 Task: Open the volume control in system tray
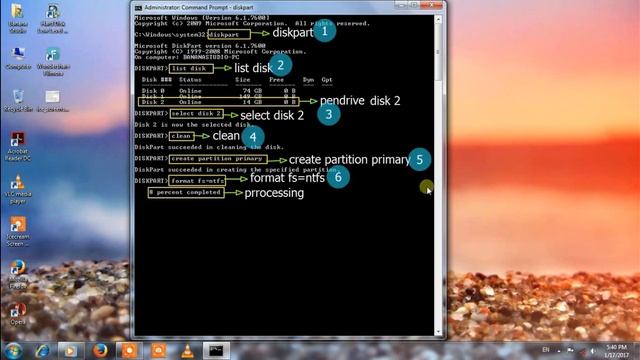coord(593,351)
